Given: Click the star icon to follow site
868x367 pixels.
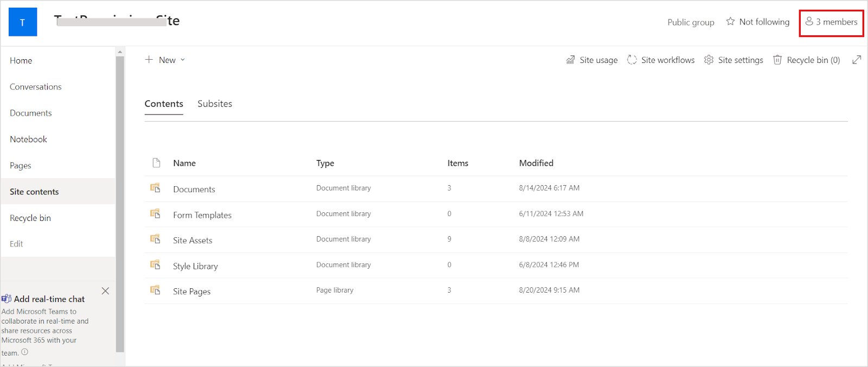Looking at the screenshot, I should click(x=730, y=22).
